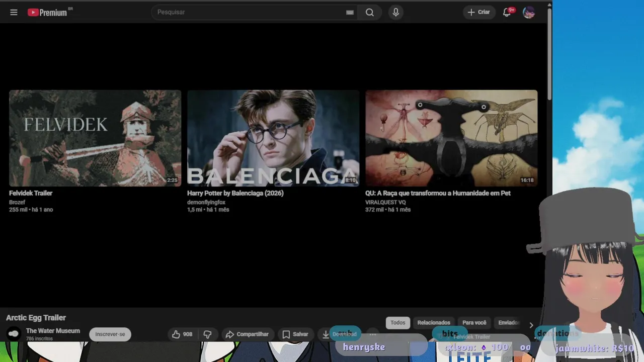Open the hamburger guide menu
The height and width of the screenshot is (362, 644).
pyautogui.click(x=14, y=12)
